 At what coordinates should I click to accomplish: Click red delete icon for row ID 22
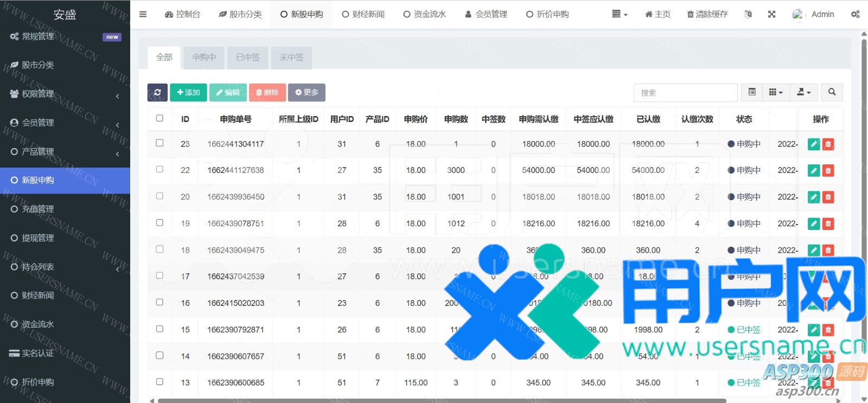click(828, 170)
